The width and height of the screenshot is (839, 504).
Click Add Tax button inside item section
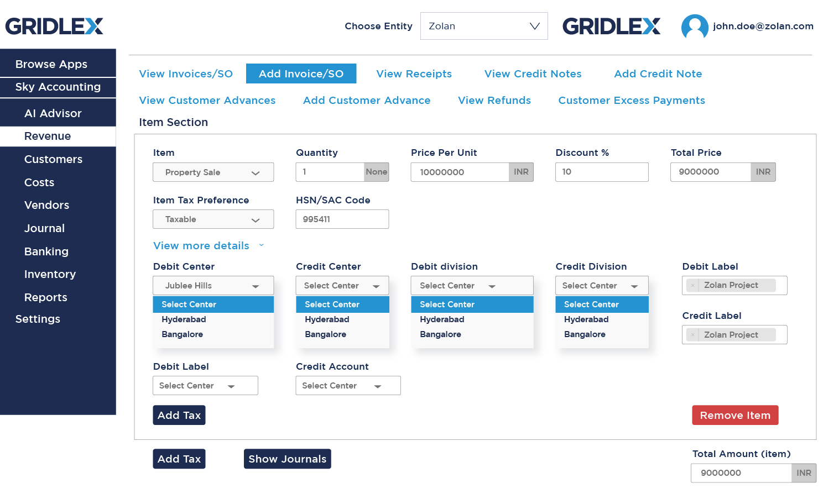[179, 415]
